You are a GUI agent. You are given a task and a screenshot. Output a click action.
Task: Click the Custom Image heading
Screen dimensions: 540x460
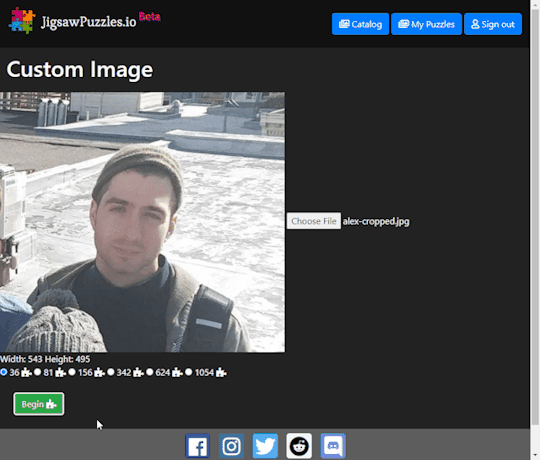[80, 70]
